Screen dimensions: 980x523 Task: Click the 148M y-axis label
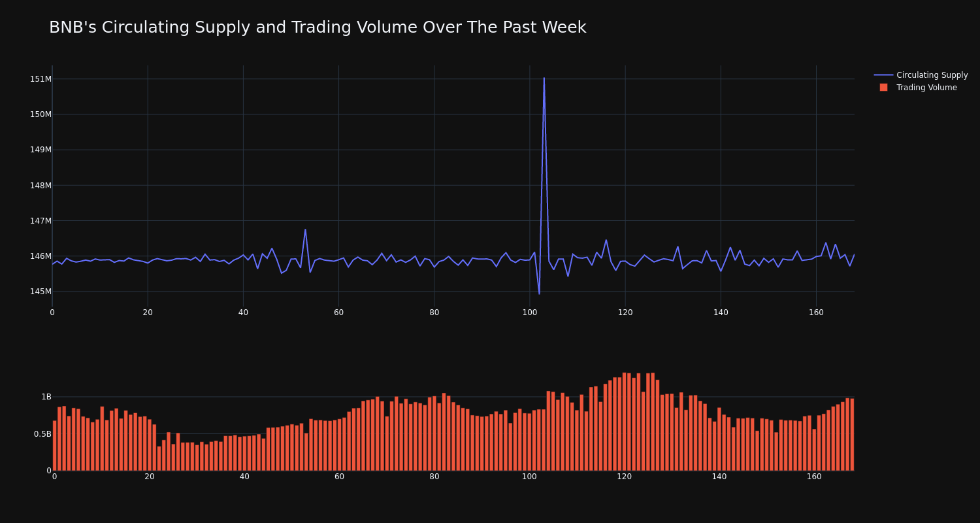tap(41, 185)
